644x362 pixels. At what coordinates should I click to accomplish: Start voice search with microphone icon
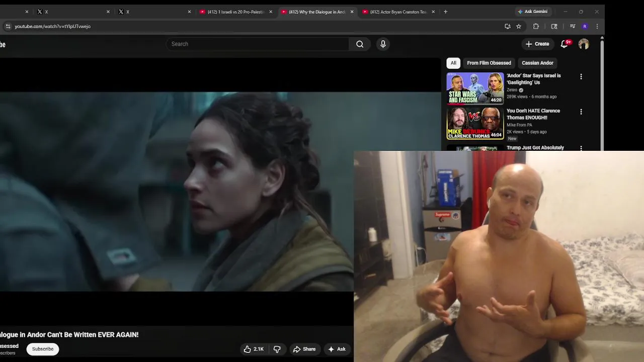(383, 44)
